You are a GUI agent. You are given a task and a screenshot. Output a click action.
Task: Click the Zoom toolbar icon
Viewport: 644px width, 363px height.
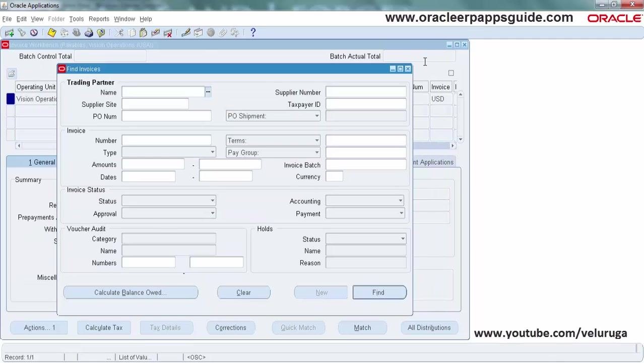point(198,33)
